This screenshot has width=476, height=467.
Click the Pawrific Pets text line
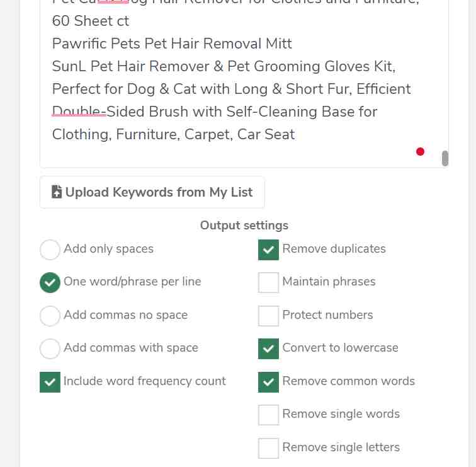point(172,43)
